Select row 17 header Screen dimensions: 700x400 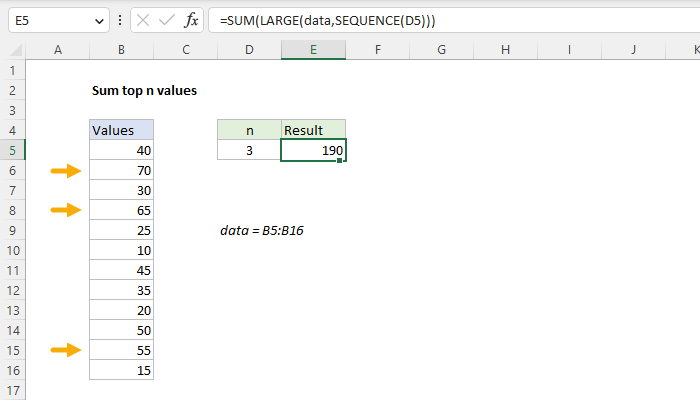(x=12, y=391)
